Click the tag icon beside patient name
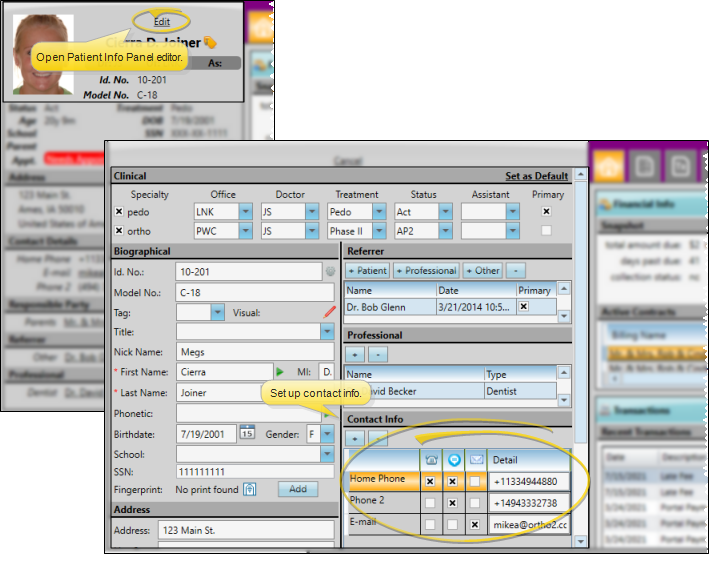This screenshot has height=564, width=719. (x=210, y=42)
